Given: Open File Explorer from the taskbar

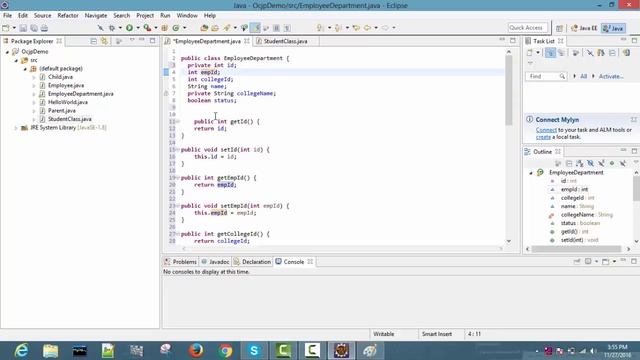Looking at the screenshot, I should [x=50, y=350].
